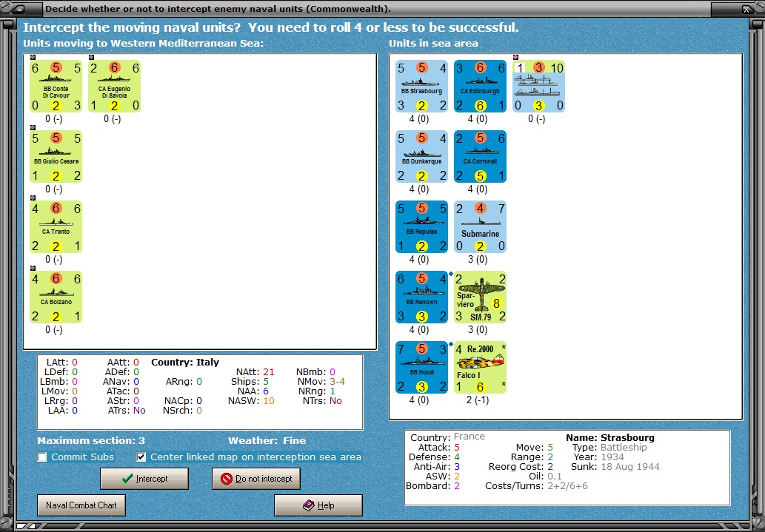The width and height of the screenshot is (765, 532).
Task: Enable the Commit Subs checkbox
Action: coord(42,457)
